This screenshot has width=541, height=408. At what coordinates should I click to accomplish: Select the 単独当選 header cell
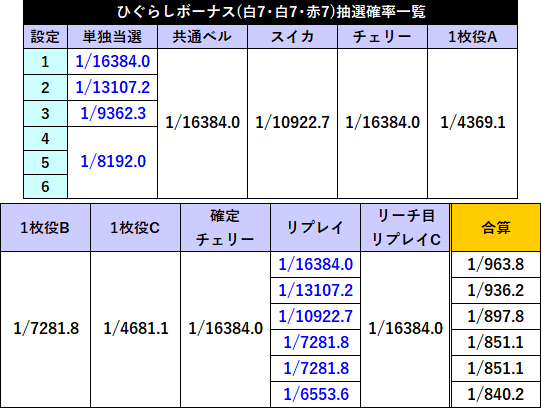pyautogui.click(x=112, y=37)
